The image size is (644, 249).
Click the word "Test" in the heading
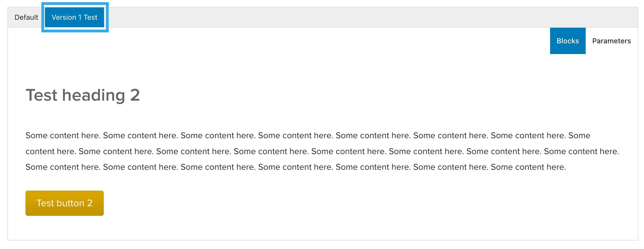41,95
